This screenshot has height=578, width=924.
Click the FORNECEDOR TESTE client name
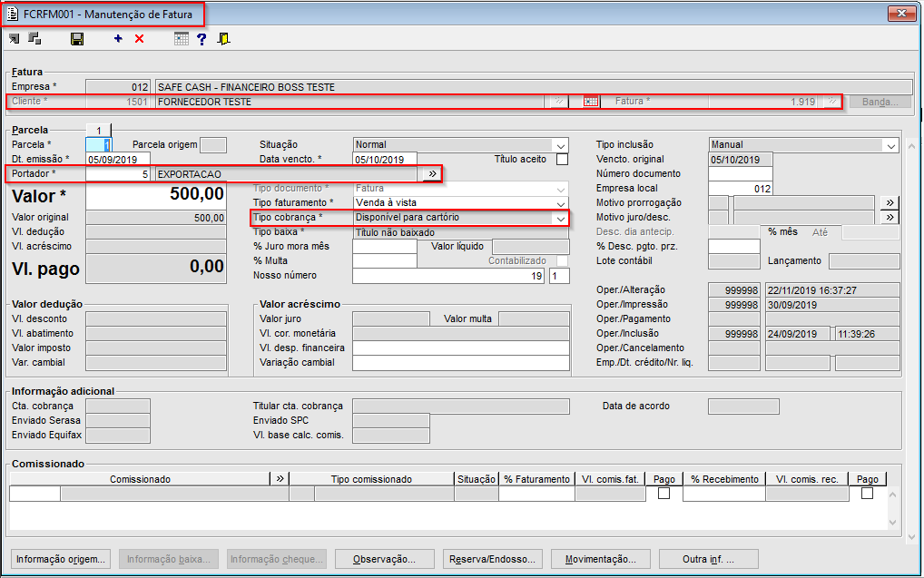click(x=204, y=102)
